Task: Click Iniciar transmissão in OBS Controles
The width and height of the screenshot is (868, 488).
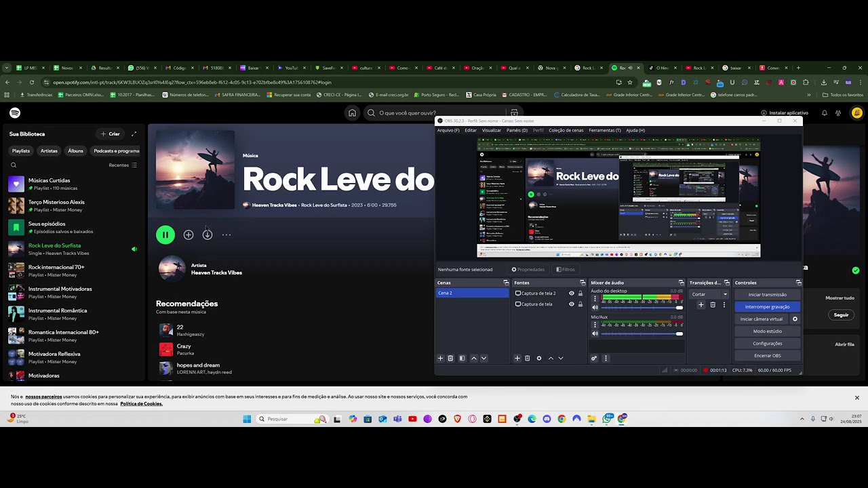Action: (x=768, y=295)
